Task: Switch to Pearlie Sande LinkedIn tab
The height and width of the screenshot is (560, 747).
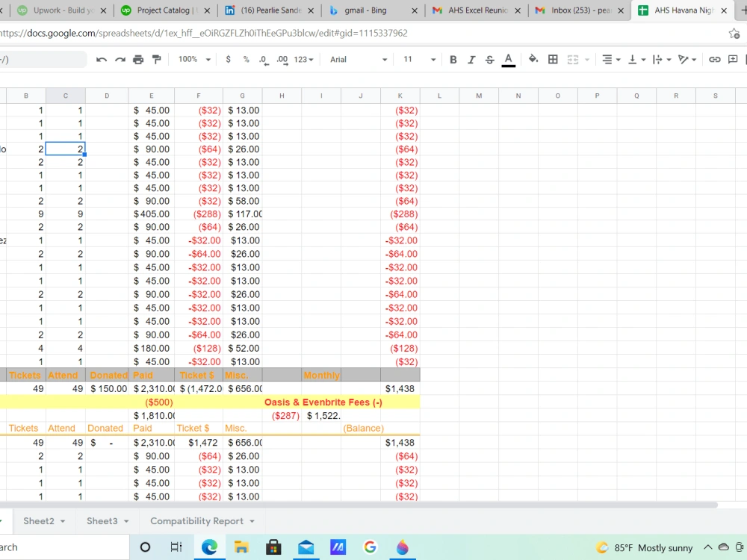Action: 270,10
